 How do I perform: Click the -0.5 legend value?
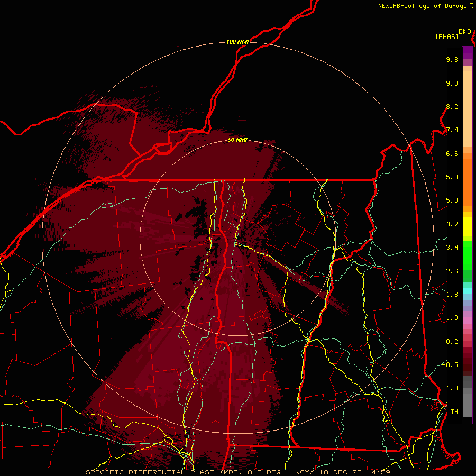(x=450, y=364)
